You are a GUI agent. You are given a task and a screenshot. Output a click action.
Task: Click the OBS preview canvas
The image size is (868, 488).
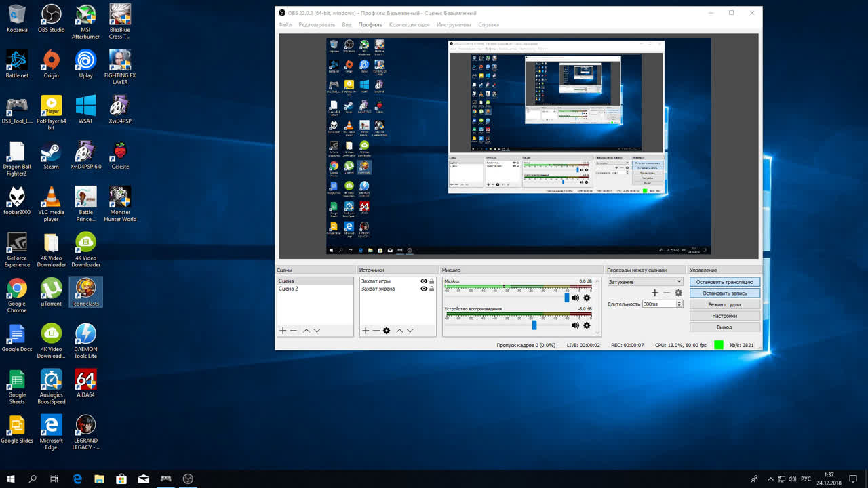(519, 146)
